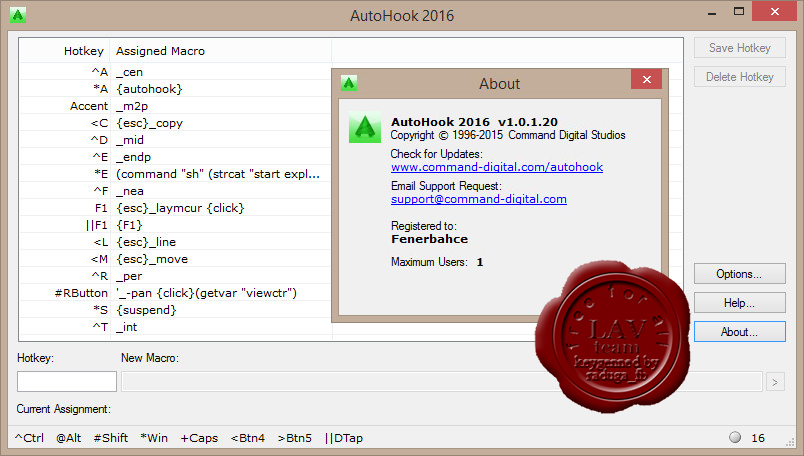This screenshot has width=804, height=456.
Task: Click the small icon in About title bar
Action: [349, 83]
